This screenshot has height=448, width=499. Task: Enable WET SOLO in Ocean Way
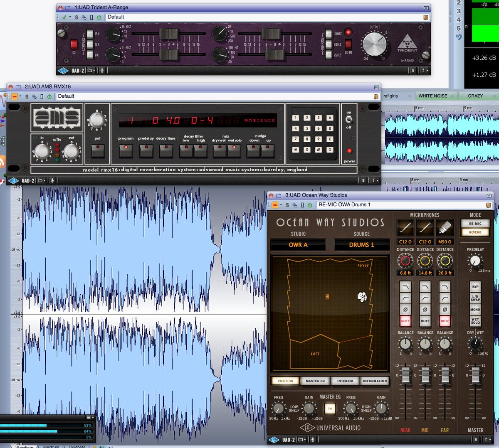click(x=475, y=321)
